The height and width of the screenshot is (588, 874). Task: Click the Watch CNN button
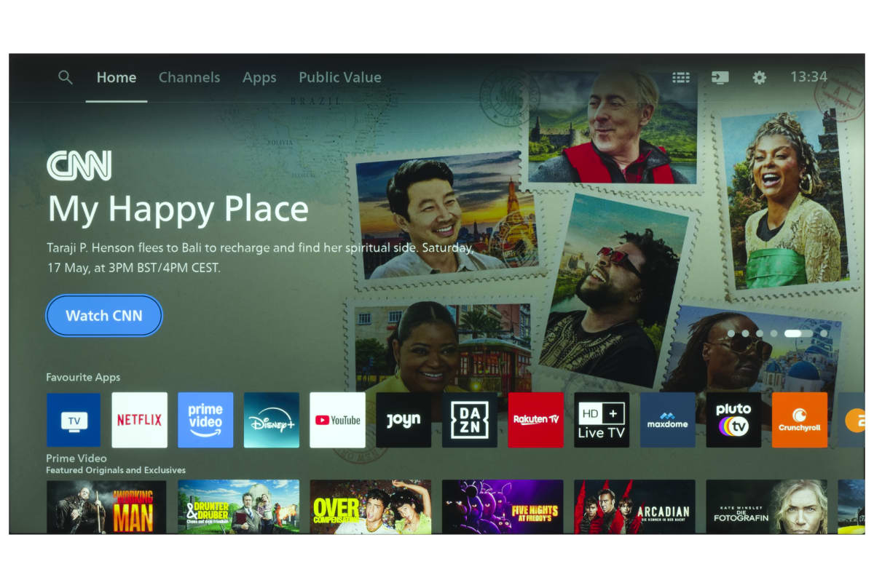coord(104,316)
